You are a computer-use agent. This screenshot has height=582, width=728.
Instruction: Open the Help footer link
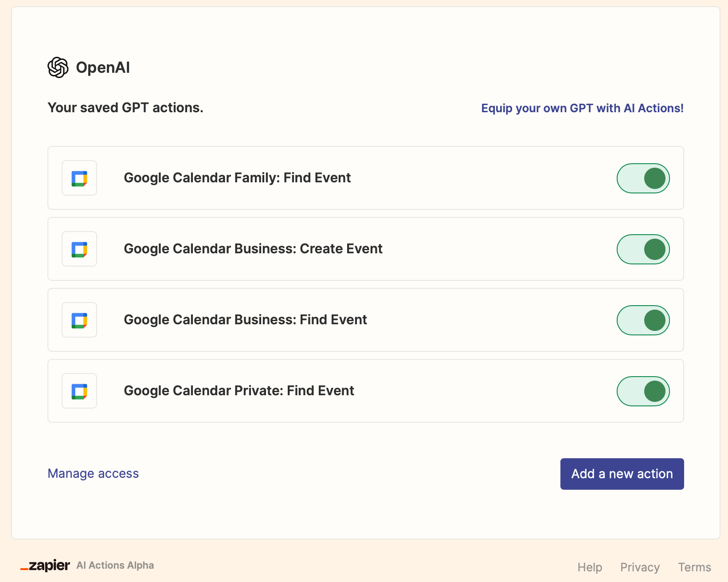(x=589, y=567)
